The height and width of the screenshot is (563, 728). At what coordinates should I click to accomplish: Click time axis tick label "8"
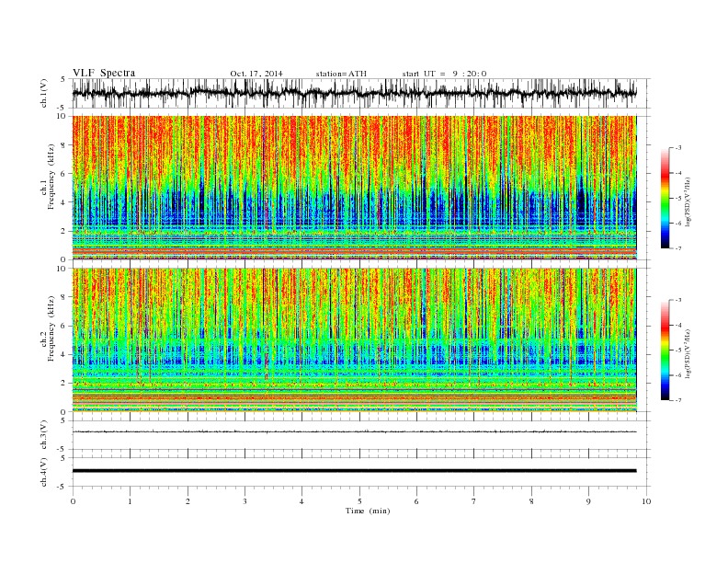[531, 501]
